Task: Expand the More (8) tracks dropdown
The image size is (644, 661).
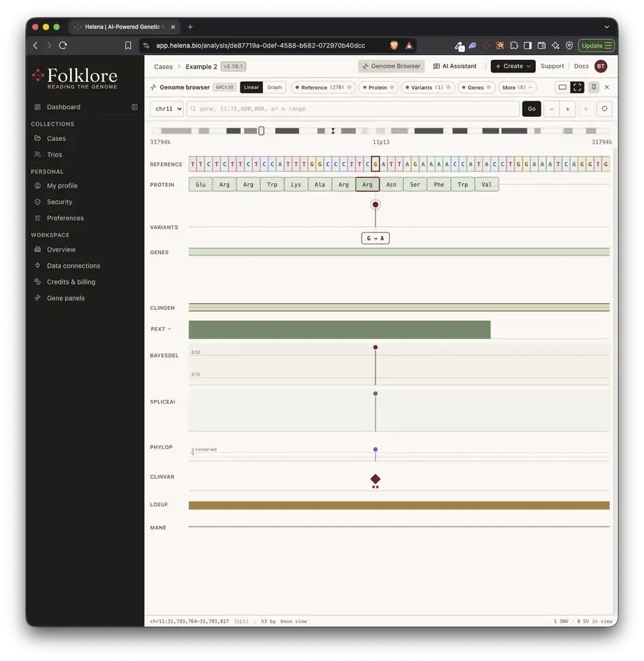Action: click(517, 87)
